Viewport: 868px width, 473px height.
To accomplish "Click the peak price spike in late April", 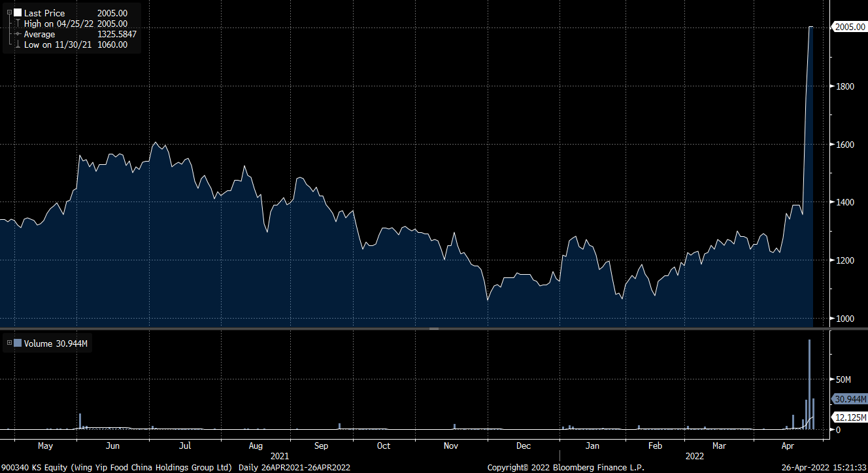I will (811, 27).
